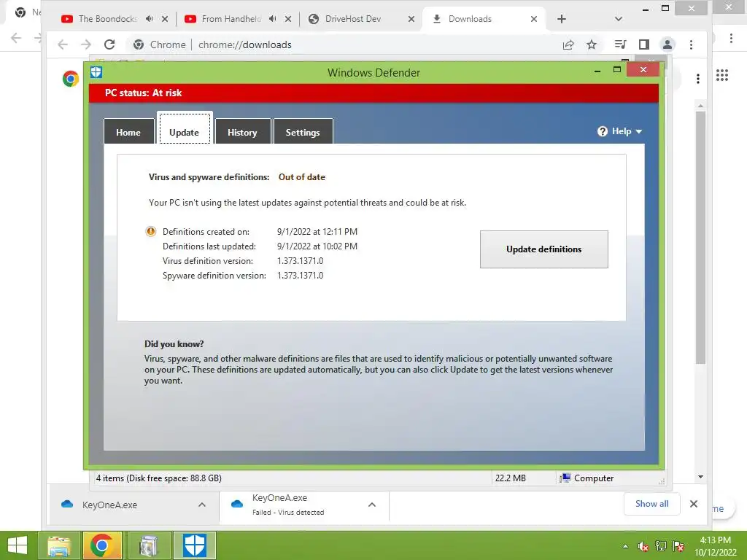The height and width of the screenshot is (560, 747).
Task: Open the Settings tab in Windows Defender
Action: pos(303,132)
